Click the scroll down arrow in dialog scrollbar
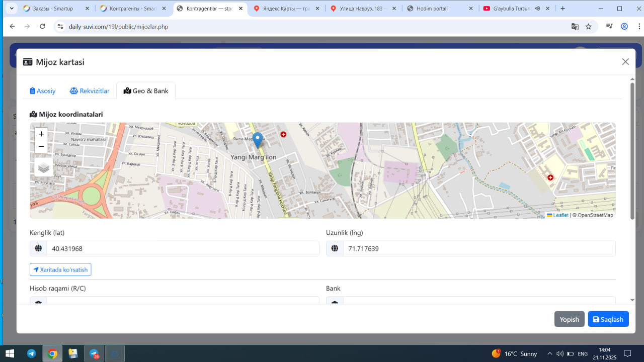Viewport: 644px width, 362px height. pos(632,300)
